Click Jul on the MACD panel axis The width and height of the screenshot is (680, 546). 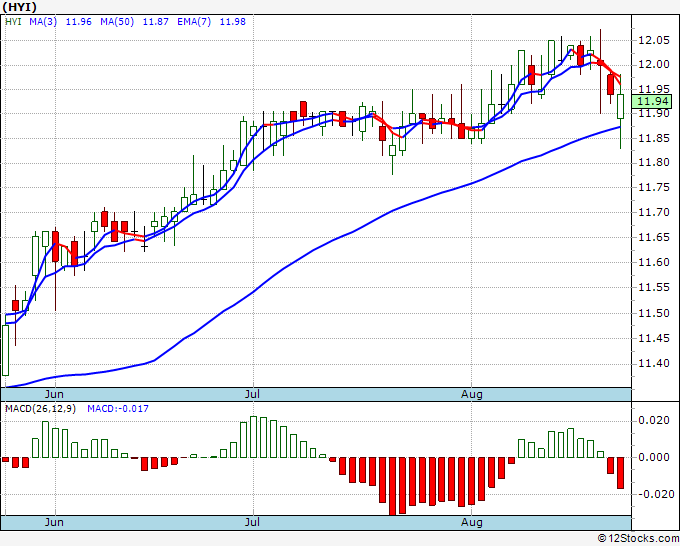click(252, 522)
